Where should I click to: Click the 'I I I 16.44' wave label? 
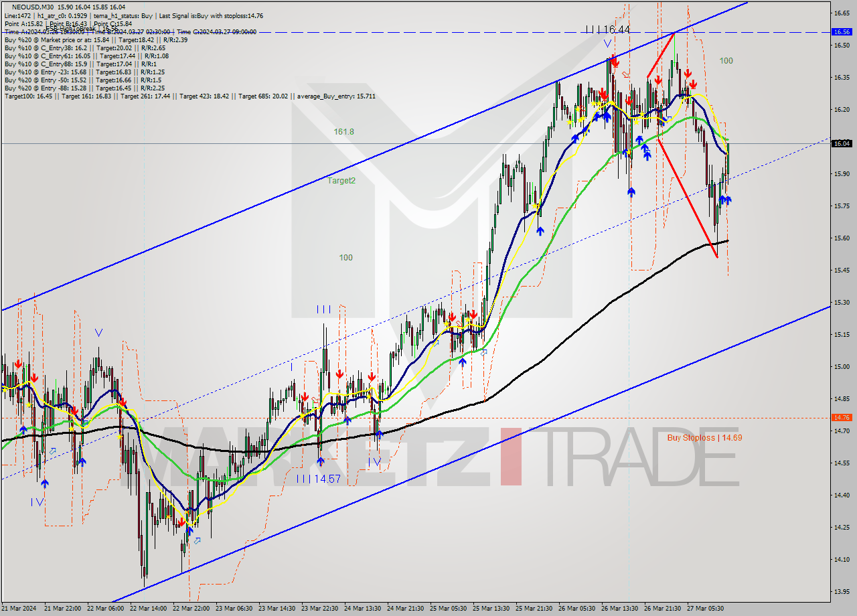click(607, 29)
